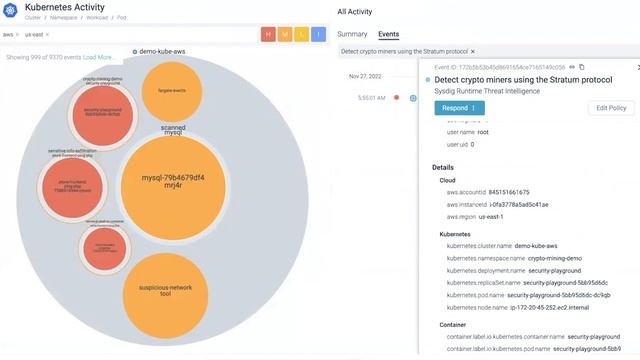Click the aws.instanceId value
Viewport: 640px width, 360px height.
click(519, 204)
